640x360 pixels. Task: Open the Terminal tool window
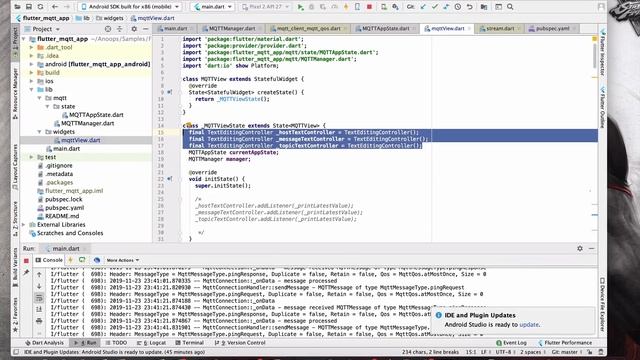pos(189,343)
